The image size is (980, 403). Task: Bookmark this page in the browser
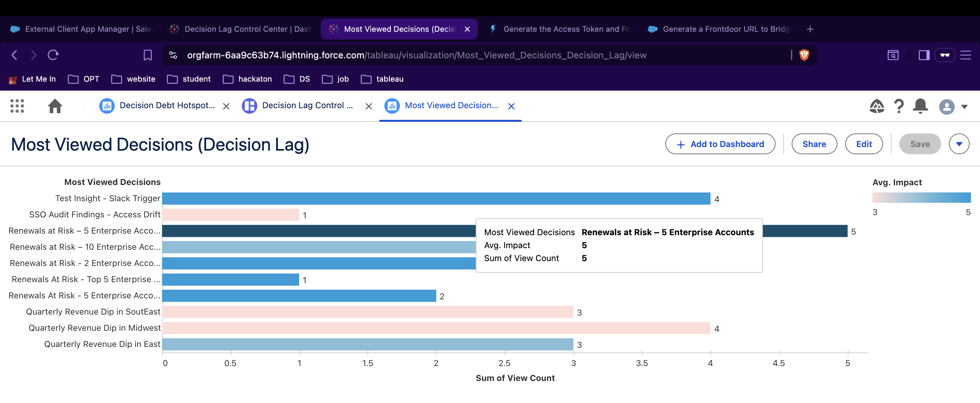click(147, 55)
